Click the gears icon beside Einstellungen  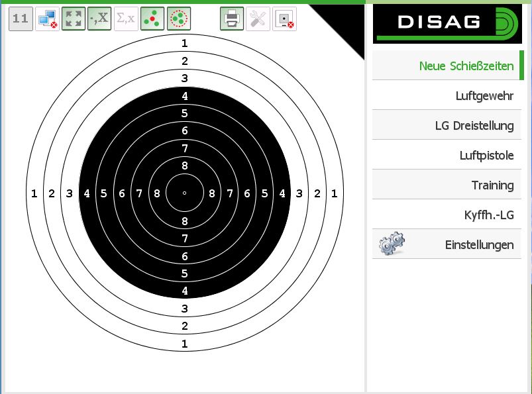point(392,244)
